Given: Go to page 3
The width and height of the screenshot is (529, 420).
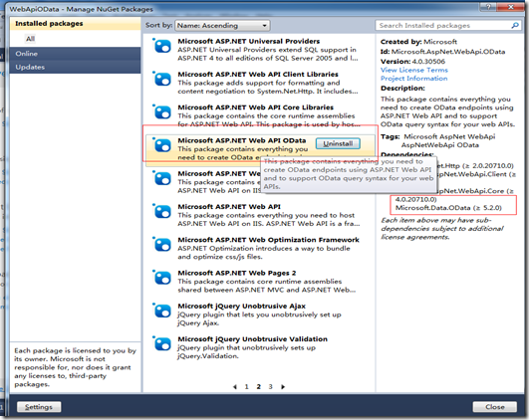Looking at the screenshot, I should coord(270,386).
